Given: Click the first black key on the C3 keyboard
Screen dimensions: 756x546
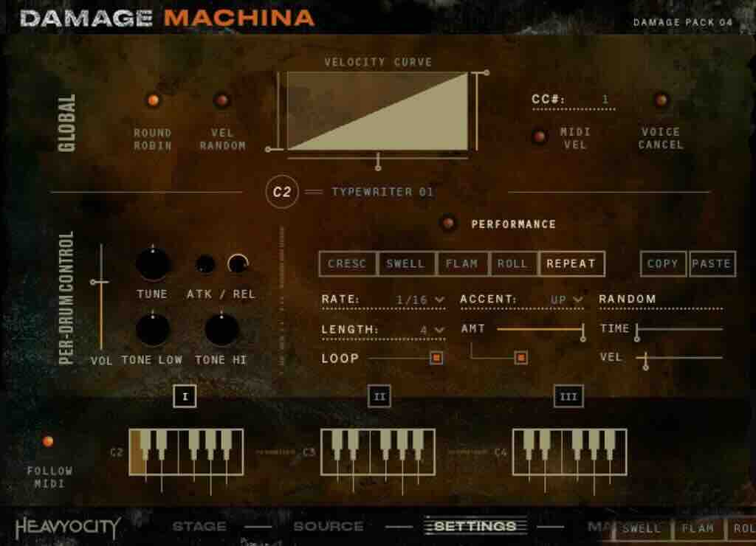Looking at the screenshot, I should (337, 444).
